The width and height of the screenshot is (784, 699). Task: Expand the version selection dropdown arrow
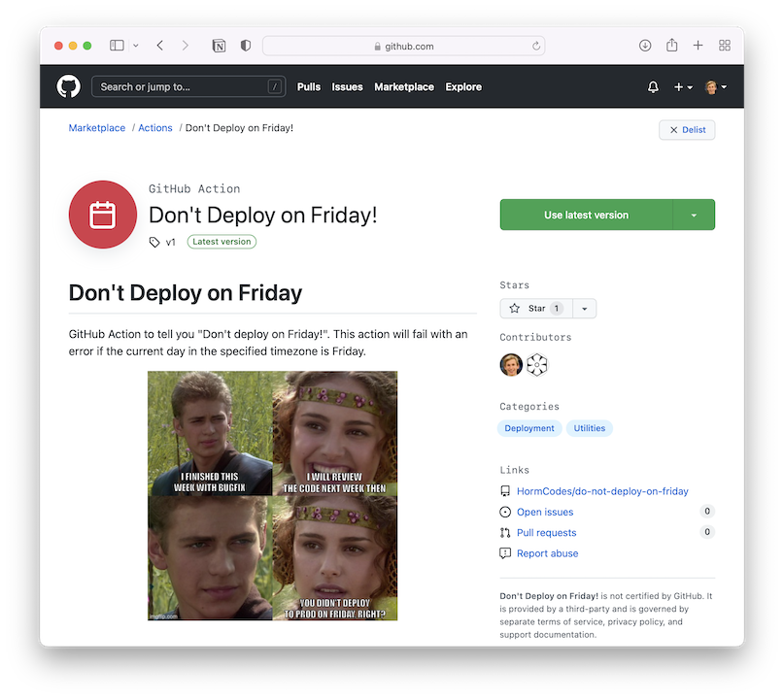click(x=694, y=215)
